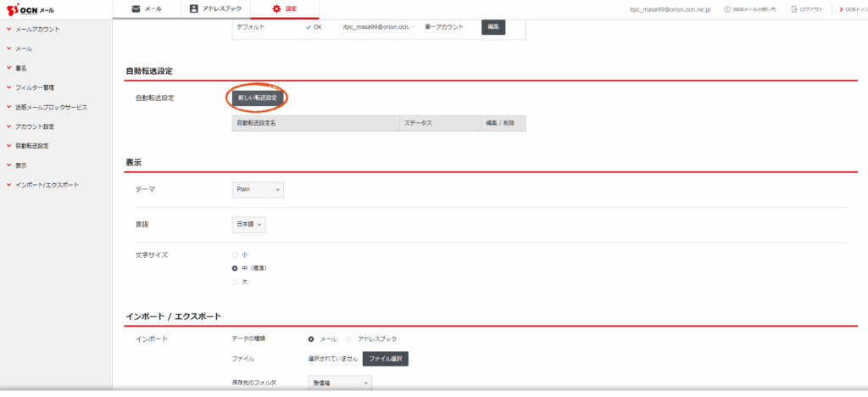Select 大 font size radio button

235,282
